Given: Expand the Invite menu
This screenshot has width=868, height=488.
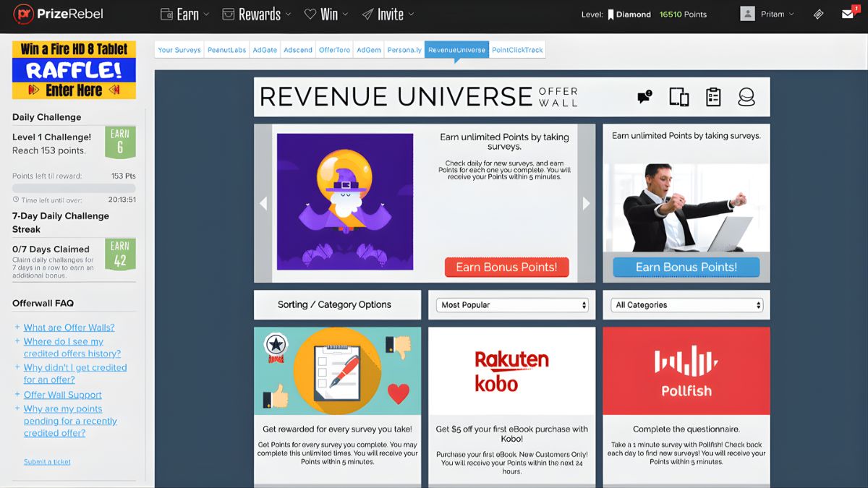Looking at the screenshot, I should point(388,14).
